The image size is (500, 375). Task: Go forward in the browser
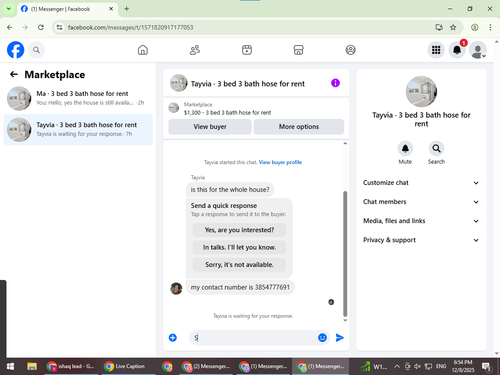pos(25,27)
